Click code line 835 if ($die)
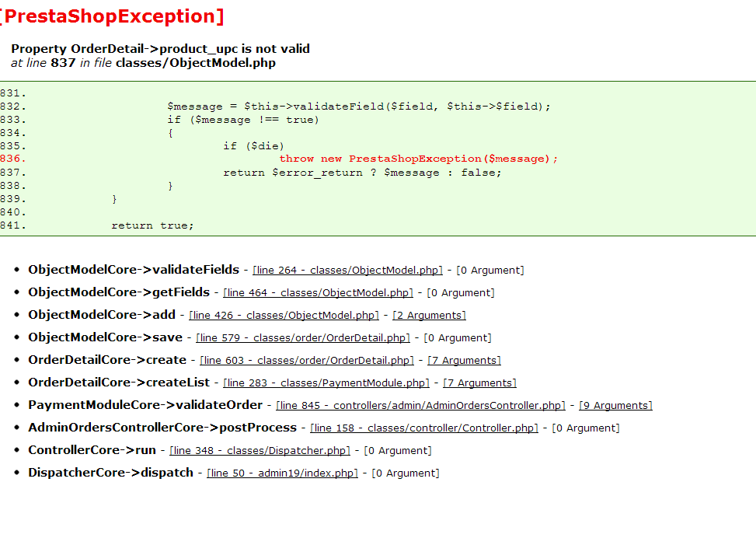756x559 pixels. pyautogui.click(x=253, y=146)
